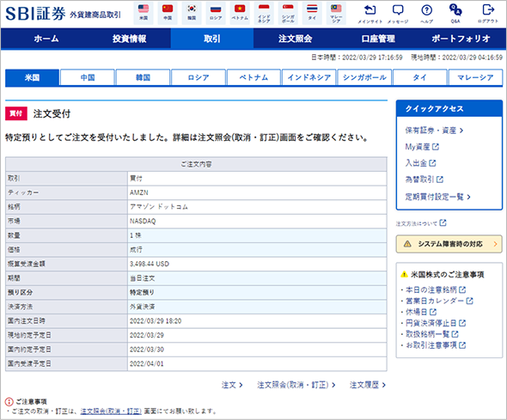
Task: Click the 2022/04/01 settlement date cell
Action: [x=257, y=364]
